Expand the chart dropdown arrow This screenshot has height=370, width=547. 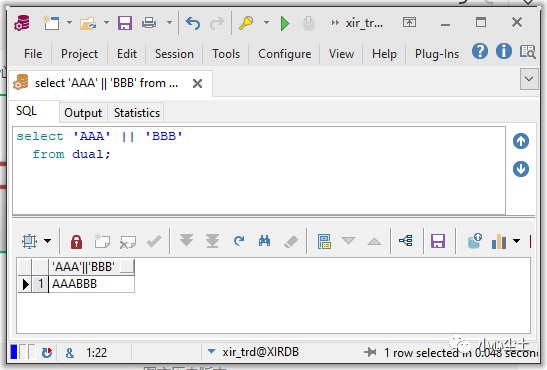point(517,241)
